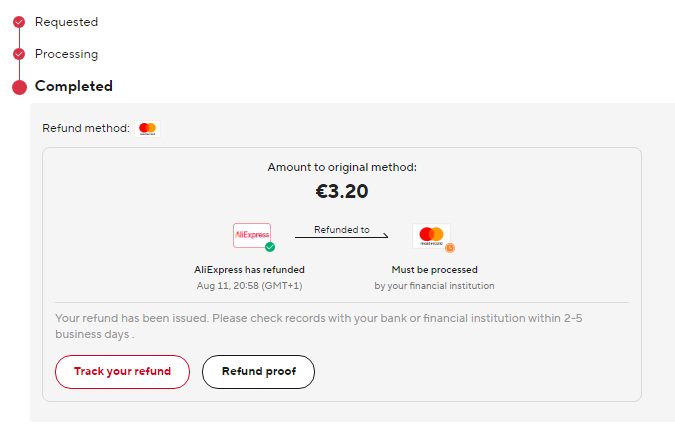675x433 pixels.
Task: Open Track your refund
Action: coord(122,372)
